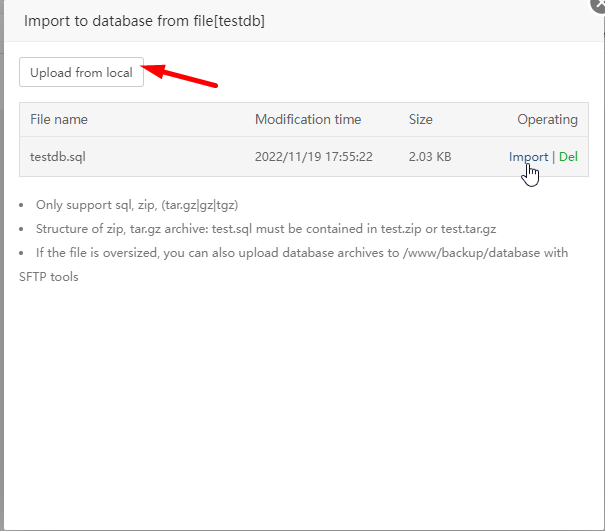Screen dimensions: 605x531
Task: Click the separator between Import and Del
Action: click(554, 157)
